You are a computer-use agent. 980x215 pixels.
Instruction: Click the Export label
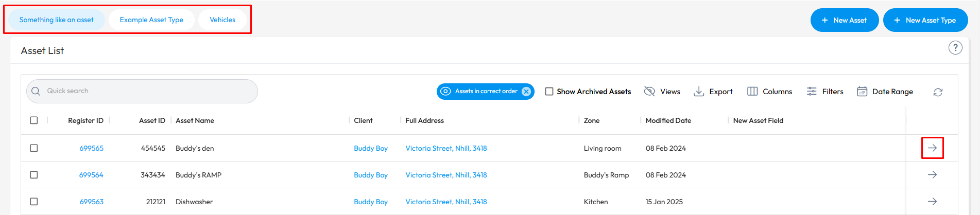pos(721,92)
